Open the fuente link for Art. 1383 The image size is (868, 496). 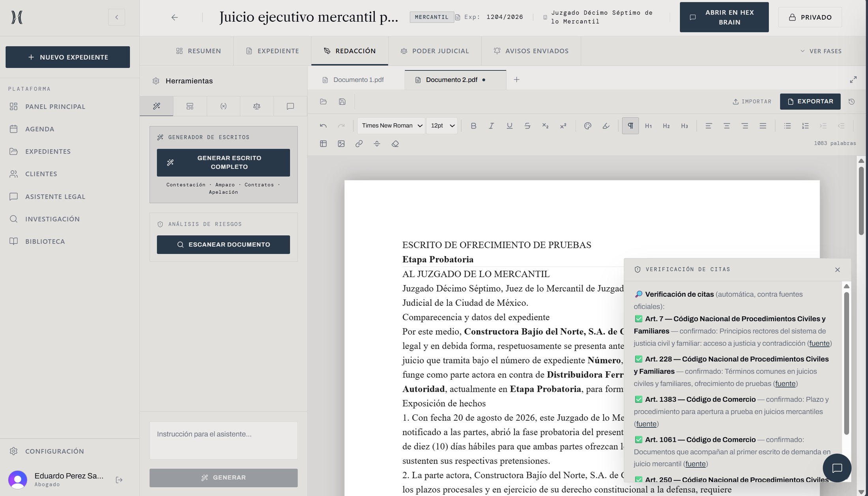pyautogui.click(x=646, y=424)
